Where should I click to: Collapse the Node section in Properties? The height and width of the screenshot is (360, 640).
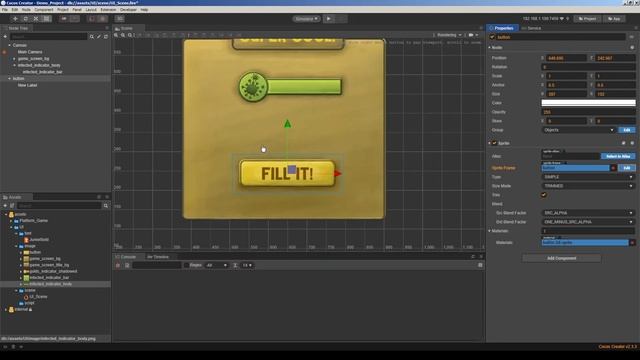point(489,48)
